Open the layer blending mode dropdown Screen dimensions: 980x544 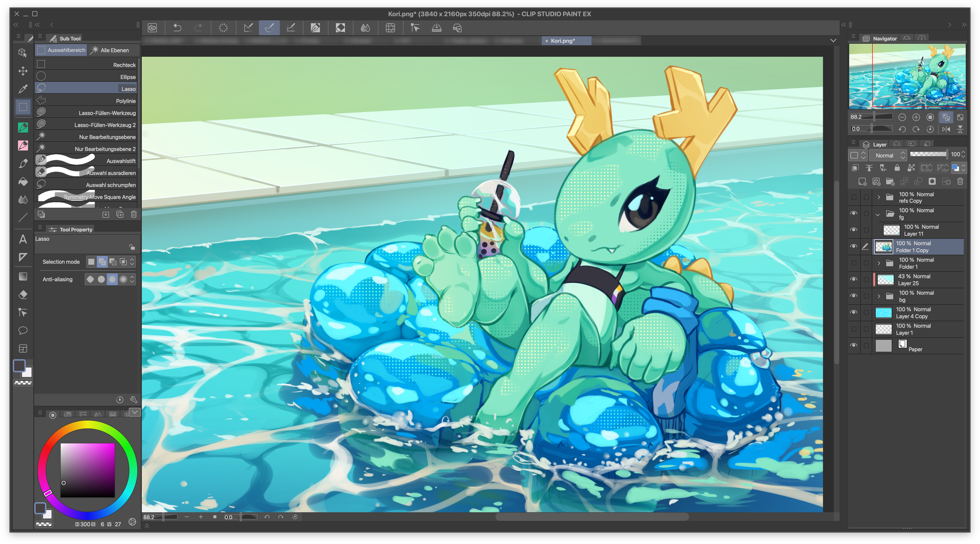889,155
